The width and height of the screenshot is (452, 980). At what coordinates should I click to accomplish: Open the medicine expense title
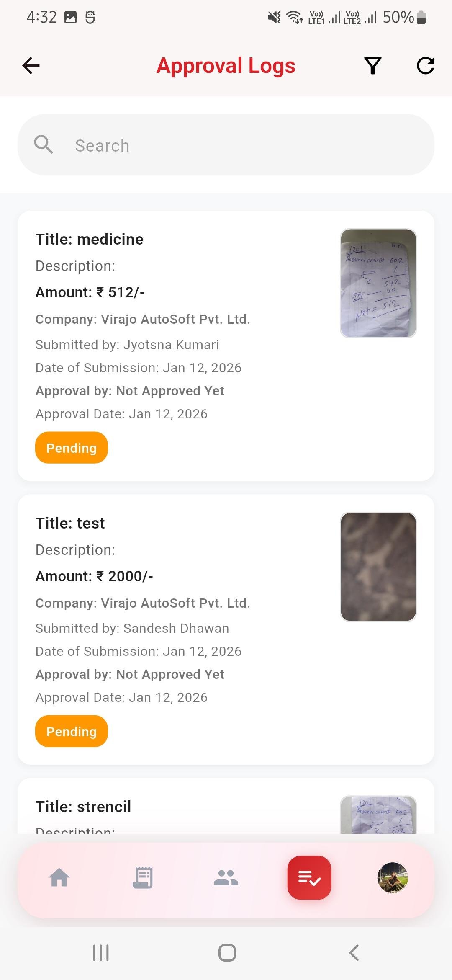(90, 239)
